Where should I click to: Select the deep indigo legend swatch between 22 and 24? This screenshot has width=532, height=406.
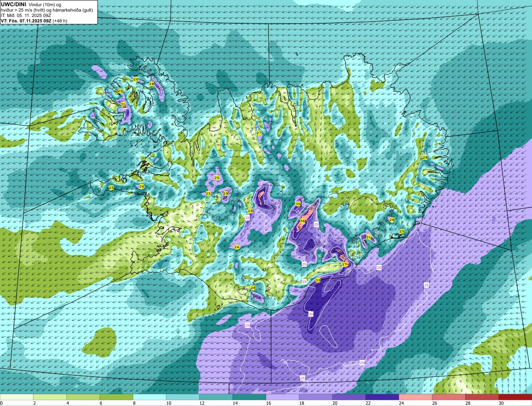(x=382, y=397)
